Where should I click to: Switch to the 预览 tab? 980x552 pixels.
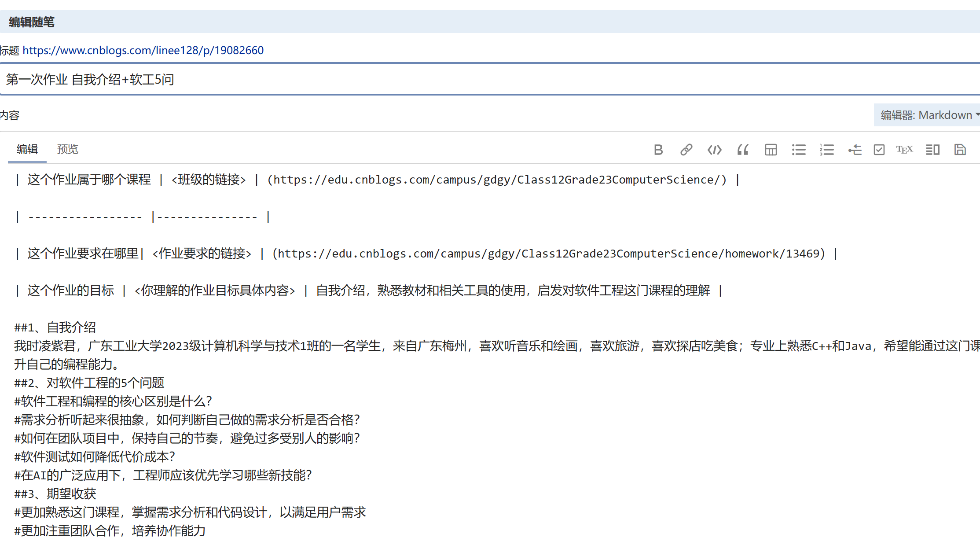coord(67,149)
